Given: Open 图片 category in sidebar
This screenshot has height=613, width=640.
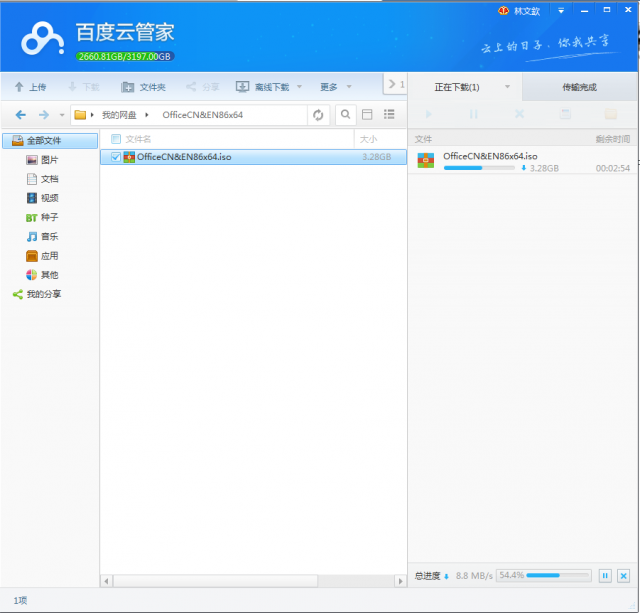Looking at the screenshot, I should click(x=42, y=160).
